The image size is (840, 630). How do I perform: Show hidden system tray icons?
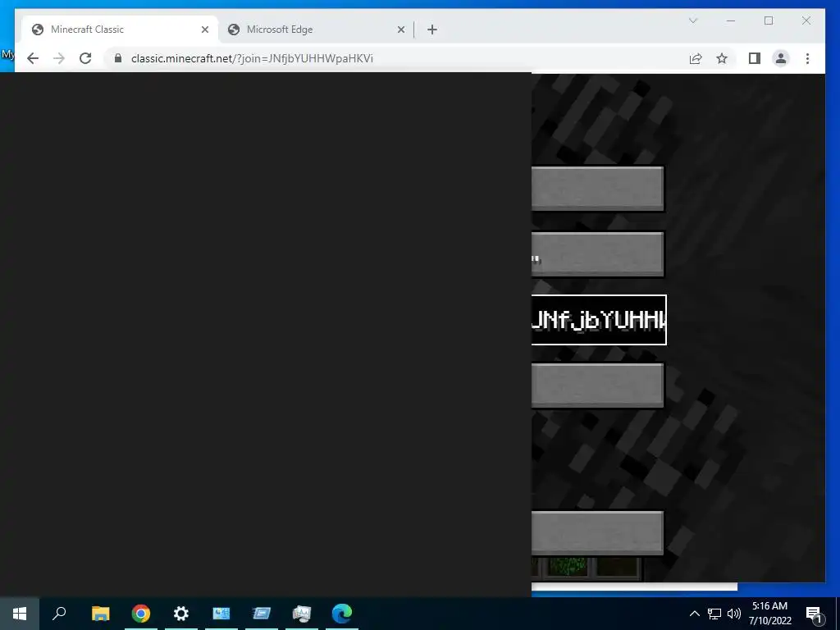pyautogui.click(x=694, y=614)
